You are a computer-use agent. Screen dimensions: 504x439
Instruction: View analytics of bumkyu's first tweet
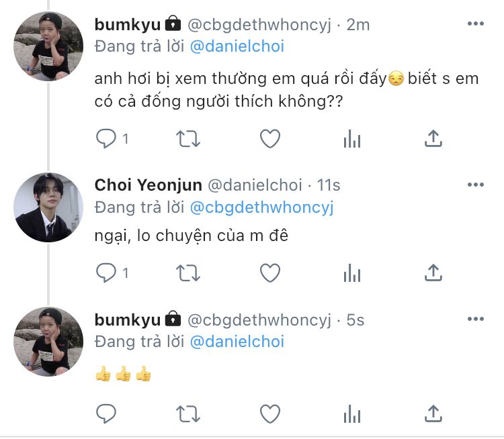coord(352,139)
